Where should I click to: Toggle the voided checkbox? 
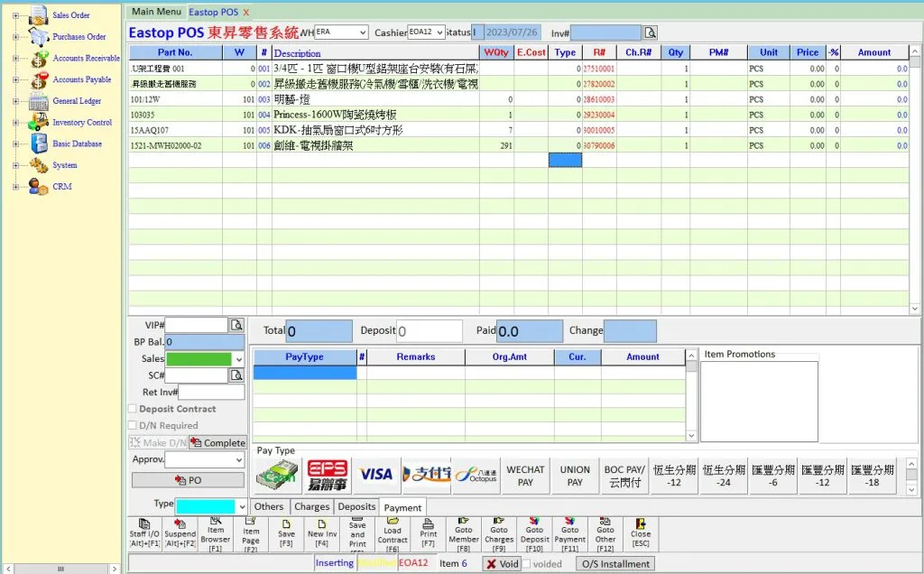[527, 564]
